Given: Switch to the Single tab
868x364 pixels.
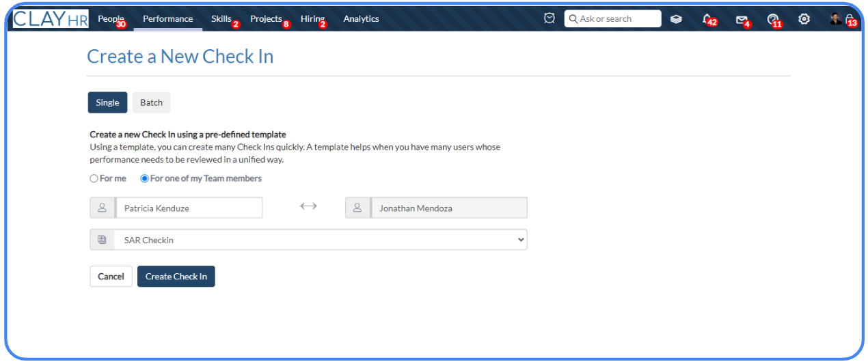Looking at the screenshot, I should click(x=107, y=102).
